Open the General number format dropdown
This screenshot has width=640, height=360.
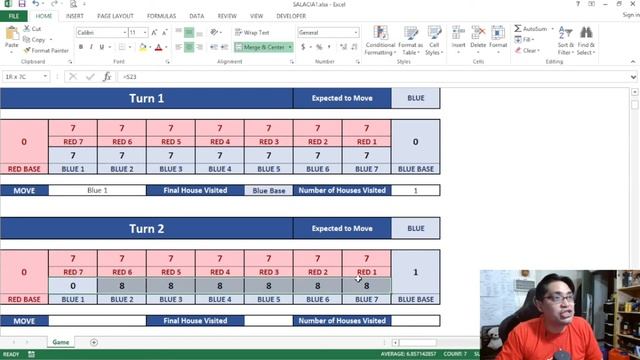tap(356, 32)
